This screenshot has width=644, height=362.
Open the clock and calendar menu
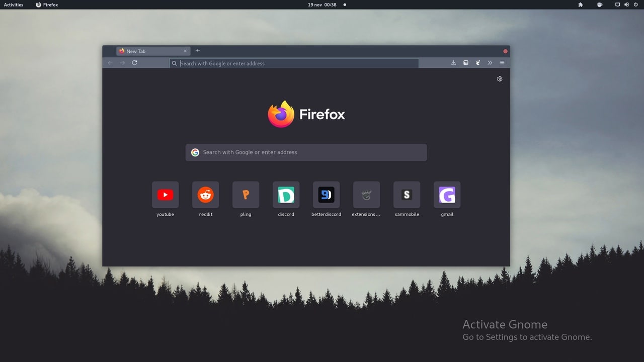(322, 5)
